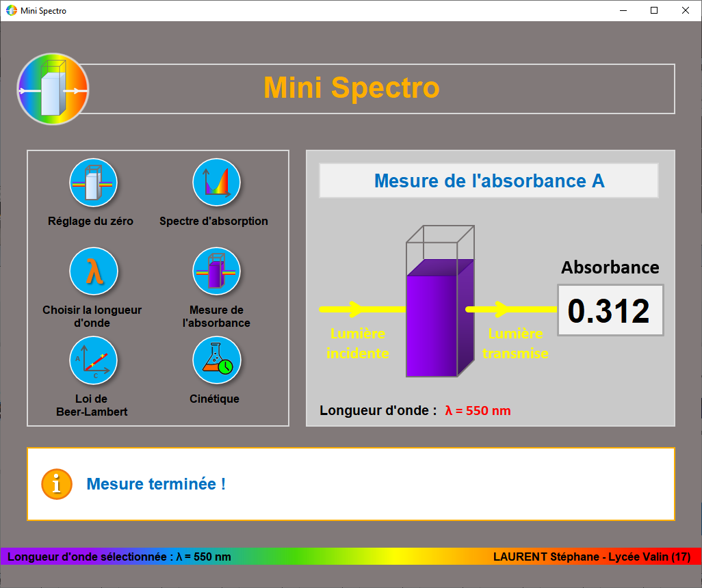
Task: Open the Spectre d'absorption icon
Action: point(216,183)
